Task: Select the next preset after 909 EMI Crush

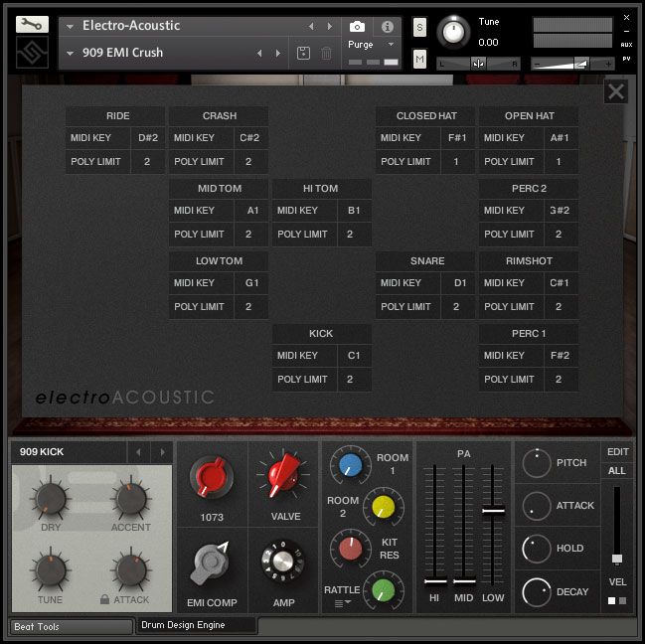Action: point(278,53)
